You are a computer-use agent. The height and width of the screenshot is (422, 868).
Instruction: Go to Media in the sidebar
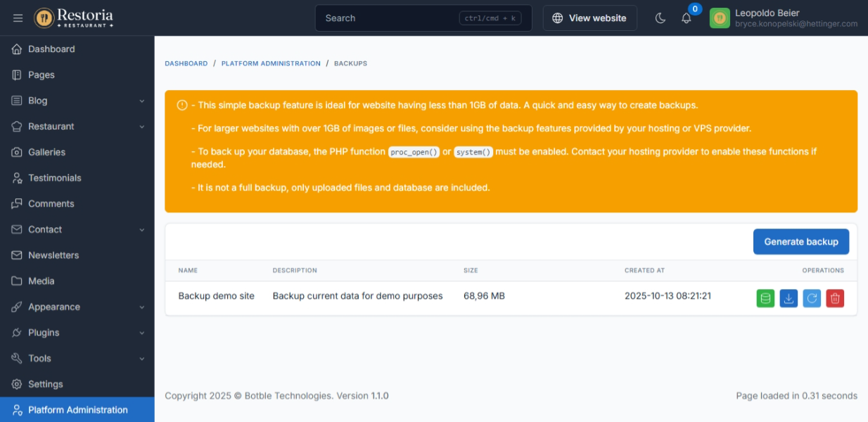click(41, 281)
